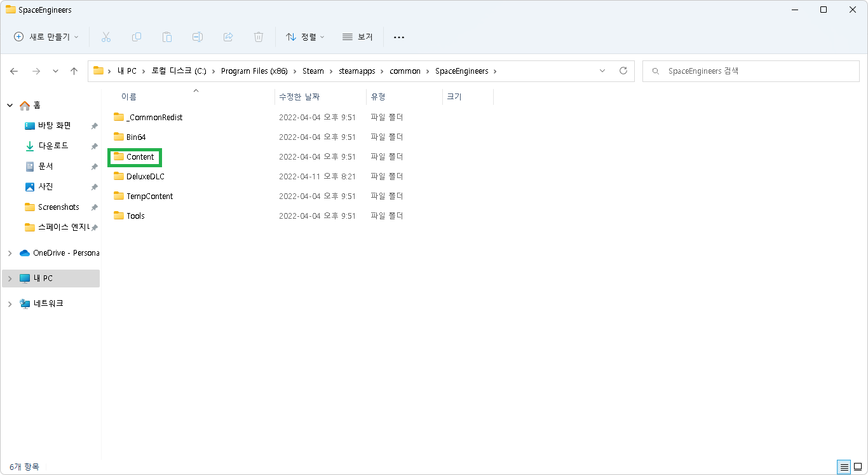Click the pin icon next to Screenshots
868x475 pixels.
click(94, 207)
